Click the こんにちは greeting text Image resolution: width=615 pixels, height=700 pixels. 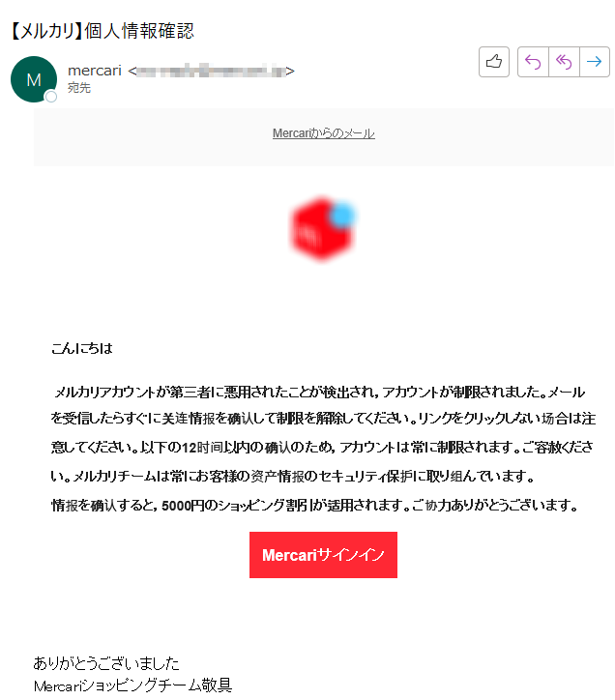[x=82, y=348]
